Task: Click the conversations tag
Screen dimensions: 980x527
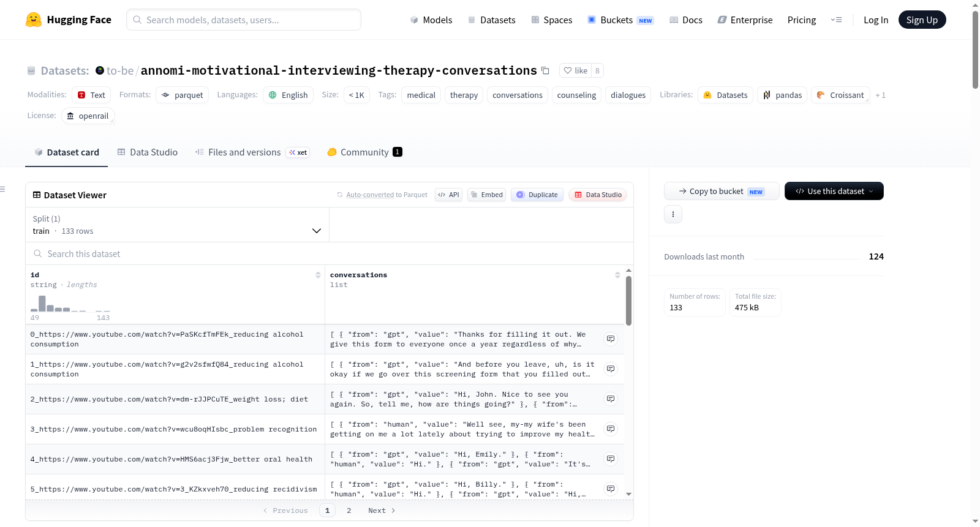Action: (518, 95)
